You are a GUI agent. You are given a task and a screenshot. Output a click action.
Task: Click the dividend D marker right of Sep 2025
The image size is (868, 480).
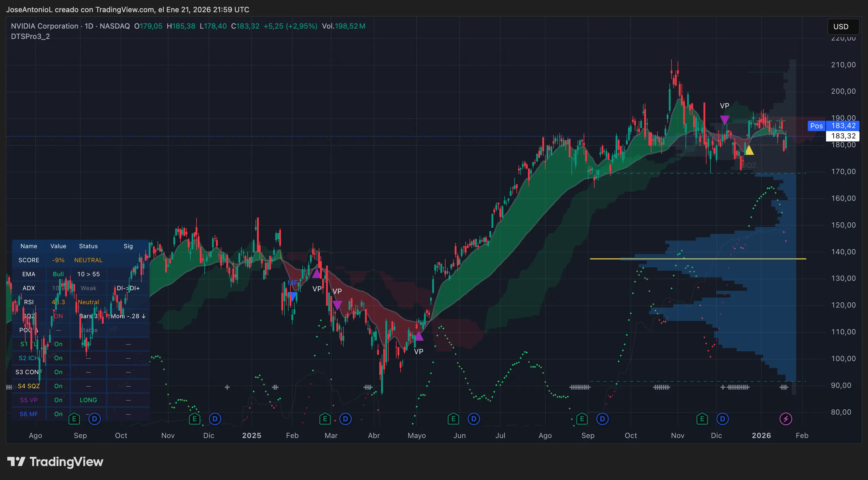602,419
